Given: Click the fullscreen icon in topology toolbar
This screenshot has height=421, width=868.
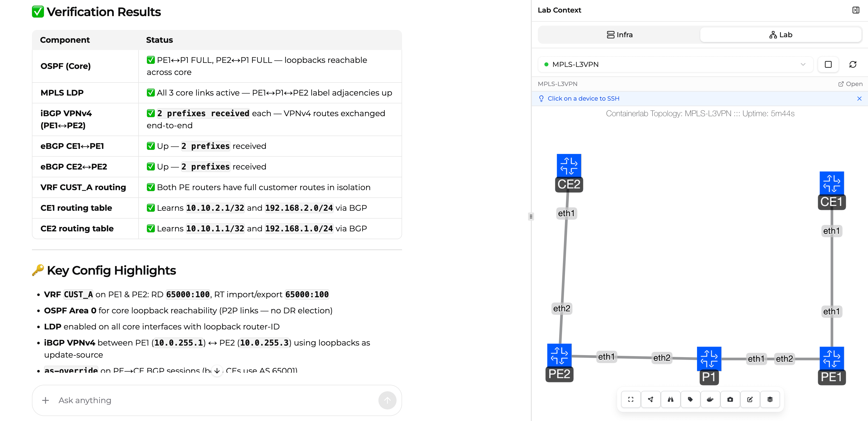Looking at the screenshot, I should 631,399.
